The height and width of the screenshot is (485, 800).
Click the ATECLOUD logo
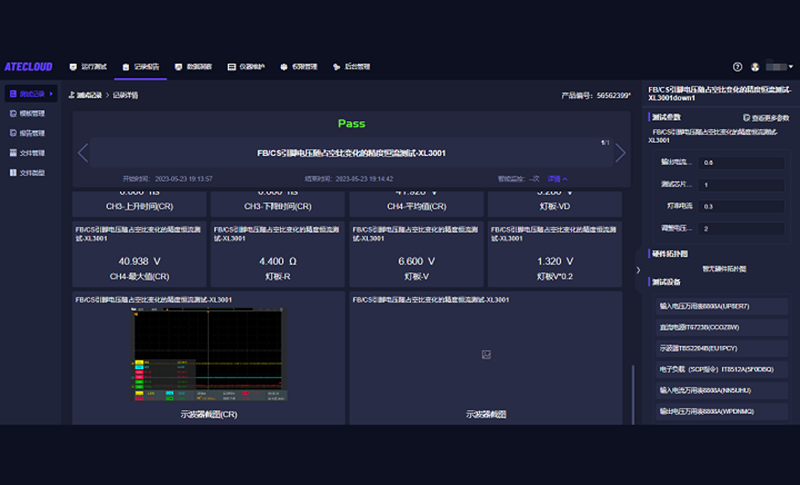click(28, 67)
